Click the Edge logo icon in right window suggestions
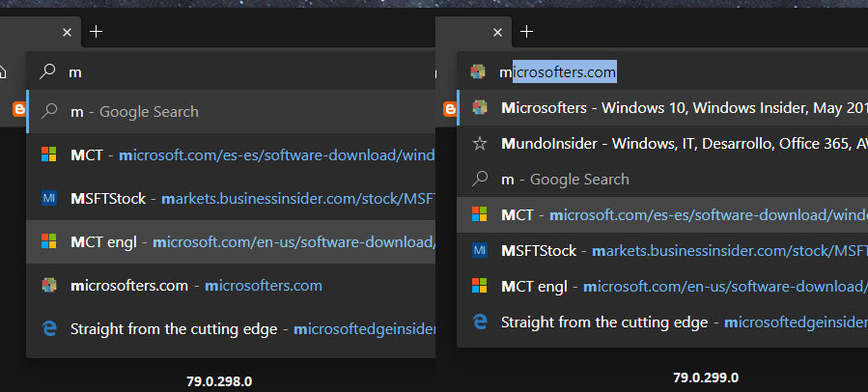This screenshot has width=868, height=392. (x=480, y=322)
